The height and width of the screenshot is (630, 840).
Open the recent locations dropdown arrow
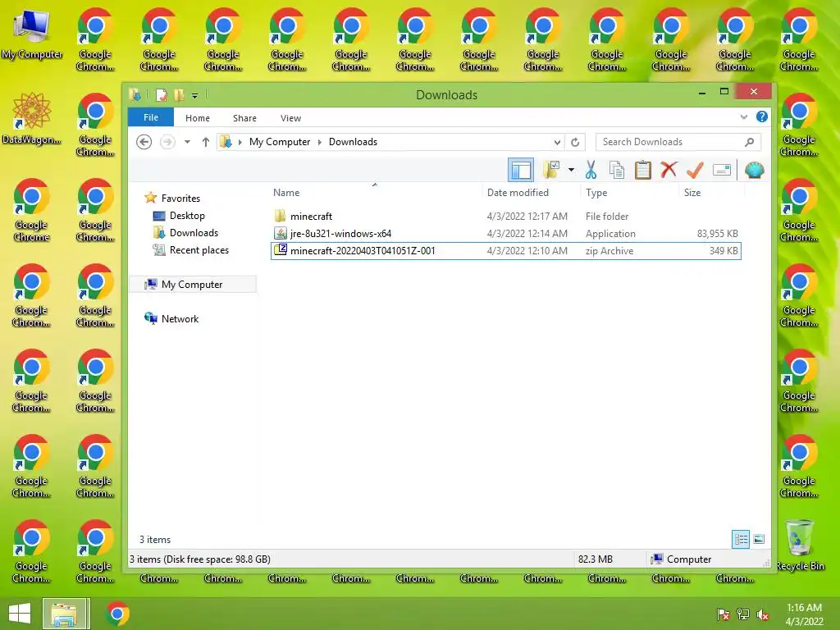click(x=187, y=142)
